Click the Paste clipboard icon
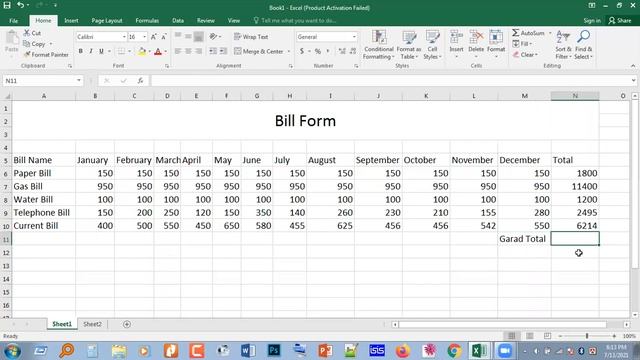 [x=12, y=39]
